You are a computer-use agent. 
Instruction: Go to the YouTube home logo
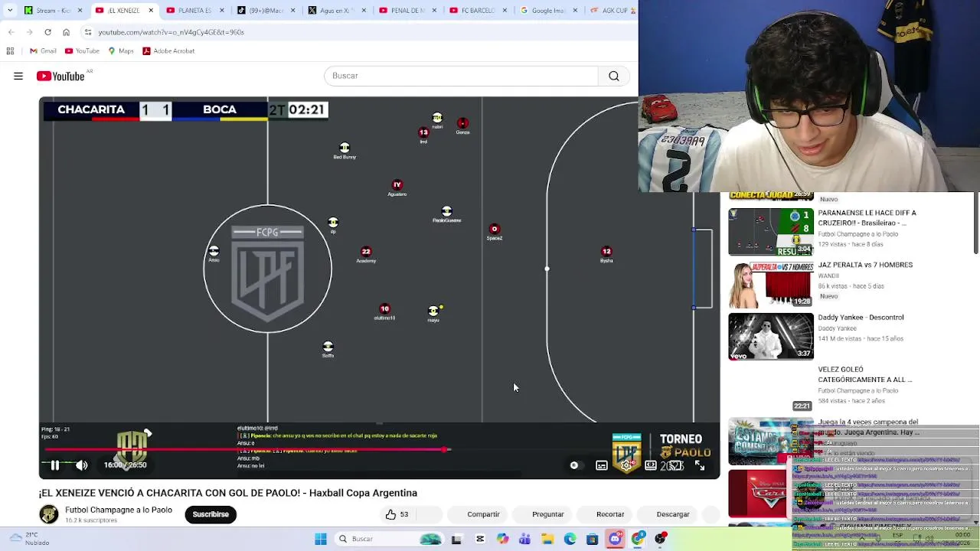click(x=60, y=76)
